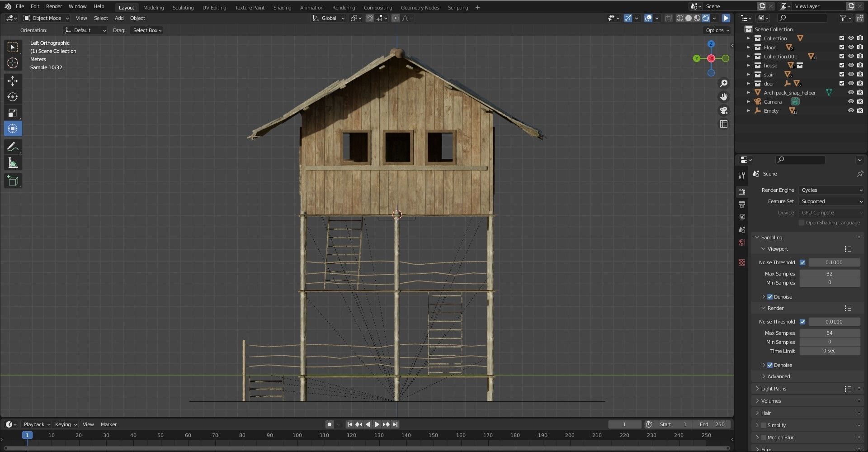
Task: Expand Collection.001 in outliner
Action: point(749,57)
